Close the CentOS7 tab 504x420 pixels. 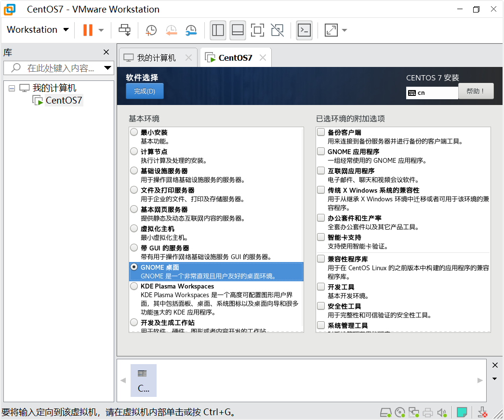pyautogui.click(x=263, y=57)
